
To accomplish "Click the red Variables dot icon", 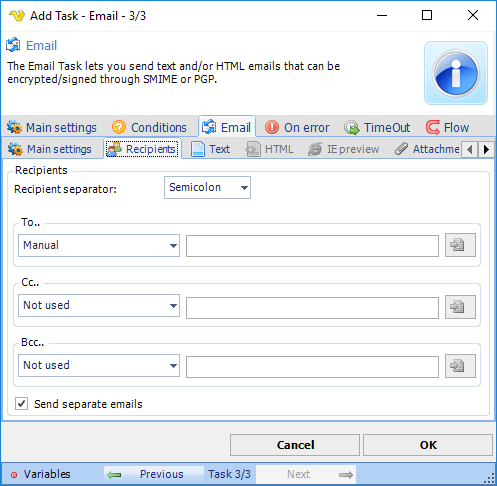I will click(14, 475).
